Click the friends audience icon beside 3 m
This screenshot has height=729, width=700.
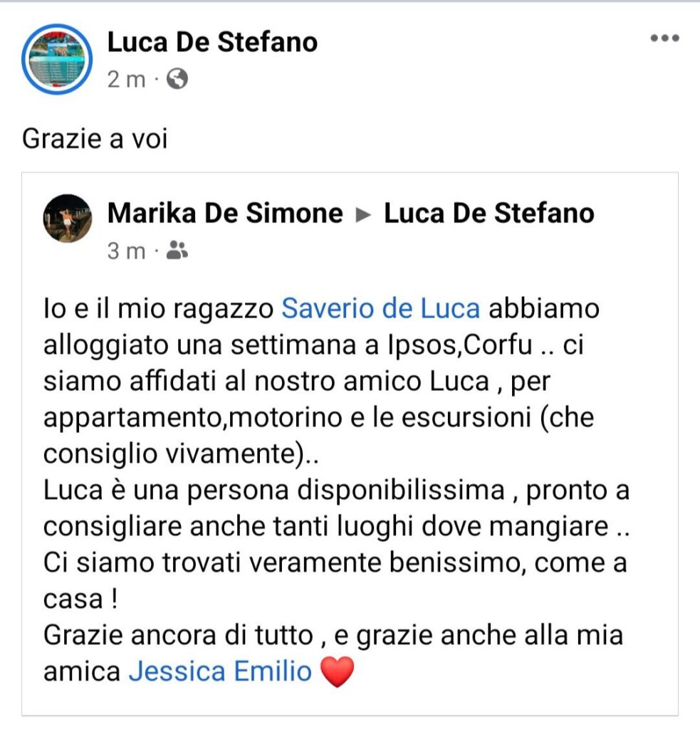click(x=177, y=250)
